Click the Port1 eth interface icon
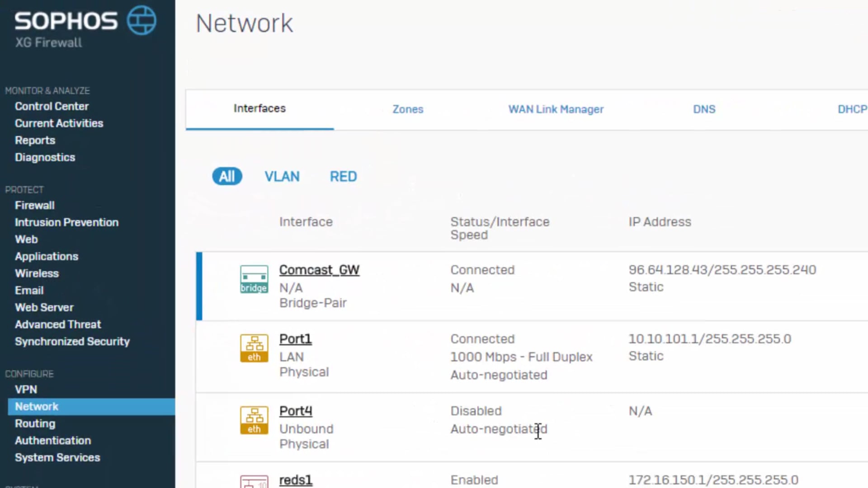 click(254, 348)
